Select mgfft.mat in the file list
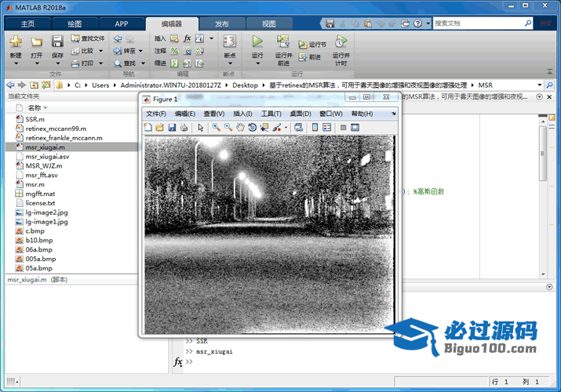This screenshot has width=561, height=392. [x=40, y=194]
